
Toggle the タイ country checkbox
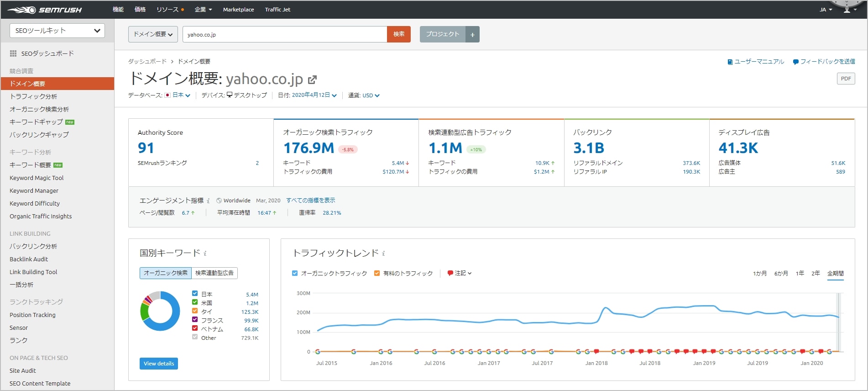coord(195,311)
